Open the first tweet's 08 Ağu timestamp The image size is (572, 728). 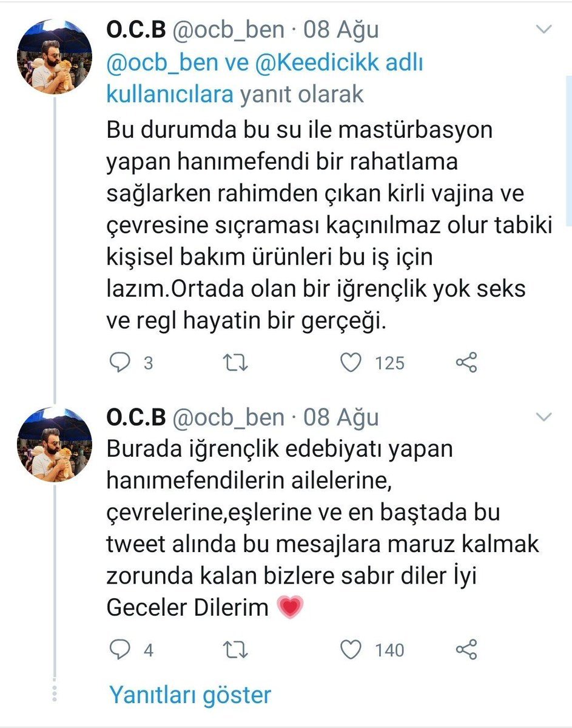click(342, 30)
